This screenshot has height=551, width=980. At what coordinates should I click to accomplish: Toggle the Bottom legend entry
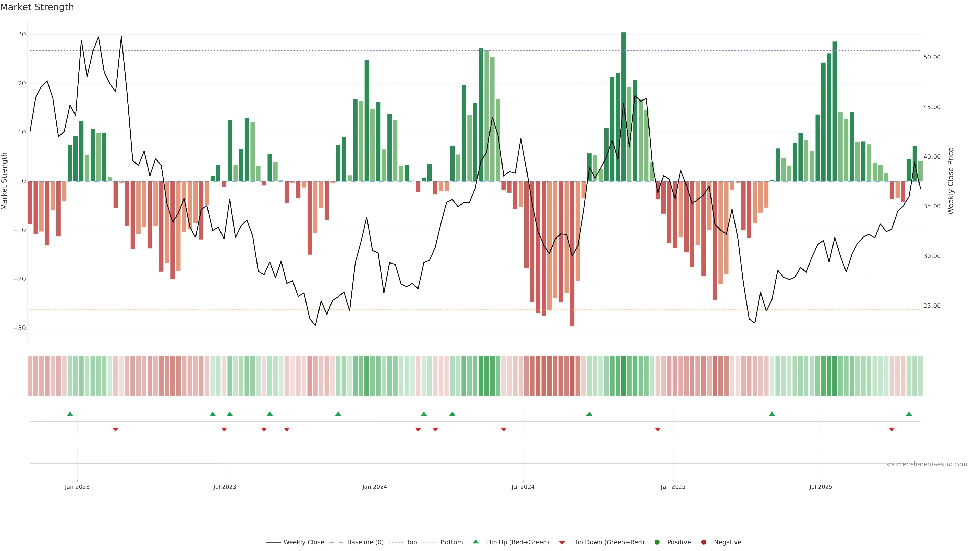[x=451, y=542]
